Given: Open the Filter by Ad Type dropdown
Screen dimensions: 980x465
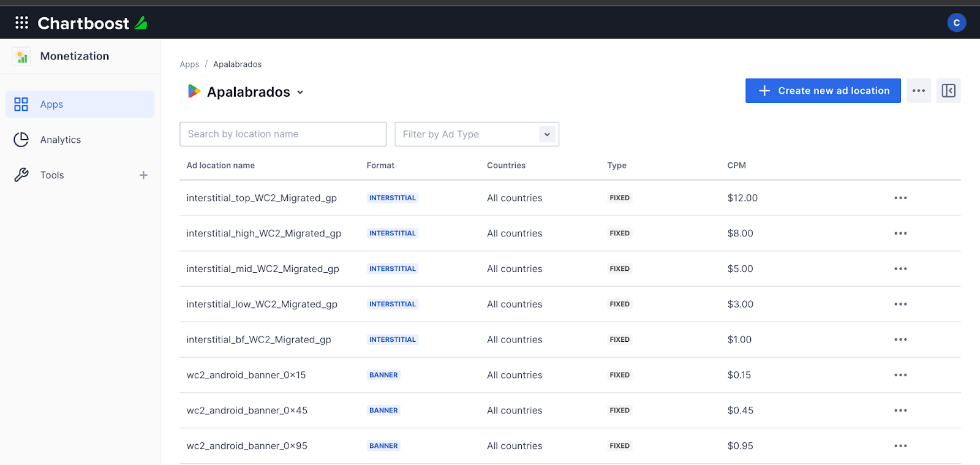Looking at the screenshot, I should (x=477, y=134).
